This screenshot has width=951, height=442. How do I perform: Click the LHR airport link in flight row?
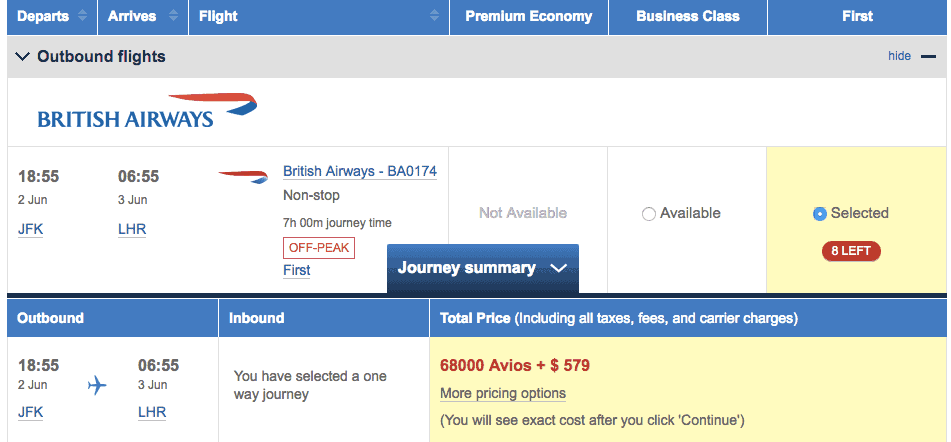[132, 229]
